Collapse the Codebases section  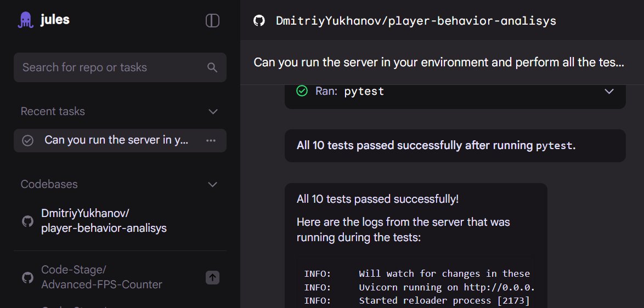pyautogui.click(x=213, y=184)
